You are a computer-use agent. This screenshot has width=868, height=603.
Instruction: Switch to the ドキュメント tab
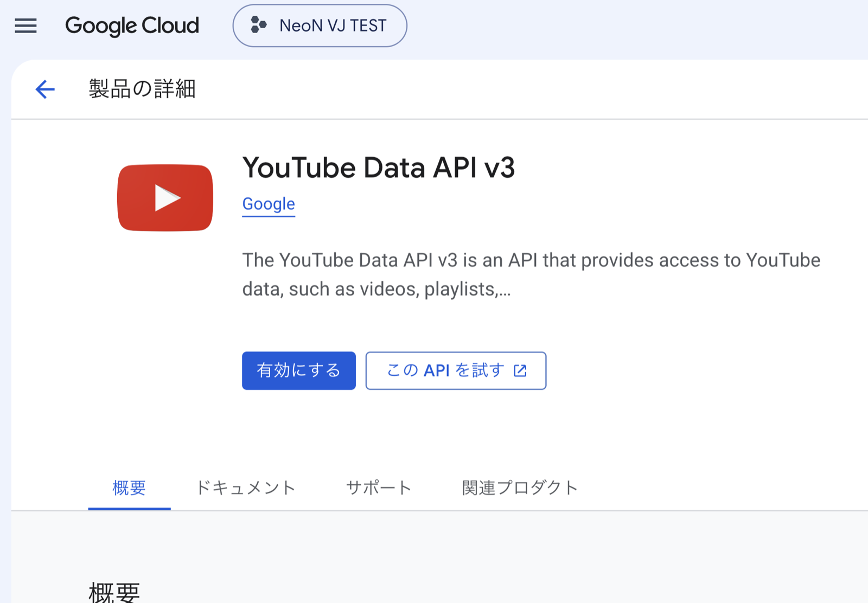245,488
